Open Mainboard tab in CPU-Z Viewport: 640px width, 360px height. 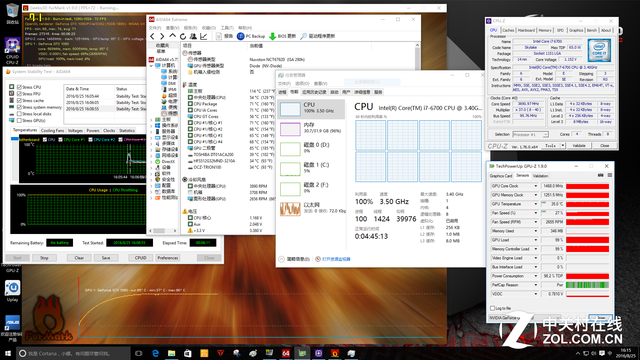(x=526, y=30)
